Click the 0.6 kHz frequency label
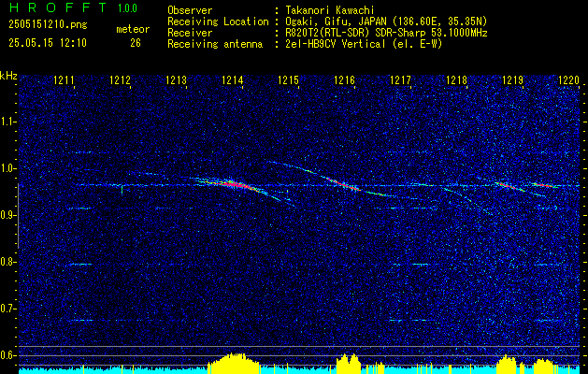 (8, 355)
